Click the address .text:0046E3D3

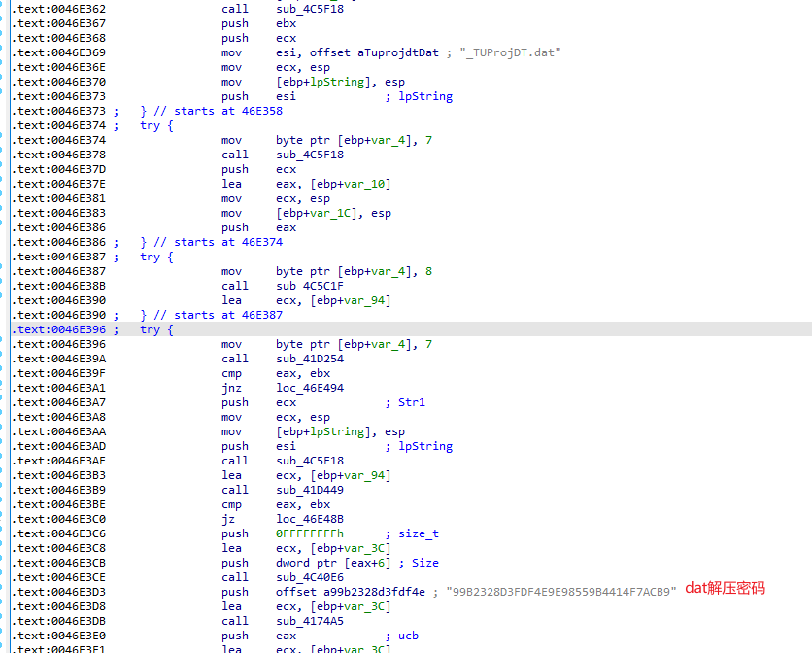point(58,592)
